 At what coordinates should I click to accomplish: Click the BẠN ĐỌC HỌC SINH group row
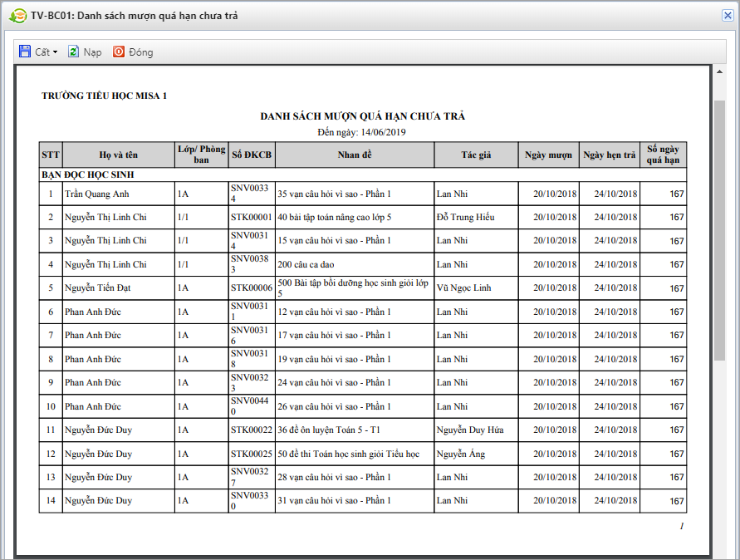click(x=362, y=174)
